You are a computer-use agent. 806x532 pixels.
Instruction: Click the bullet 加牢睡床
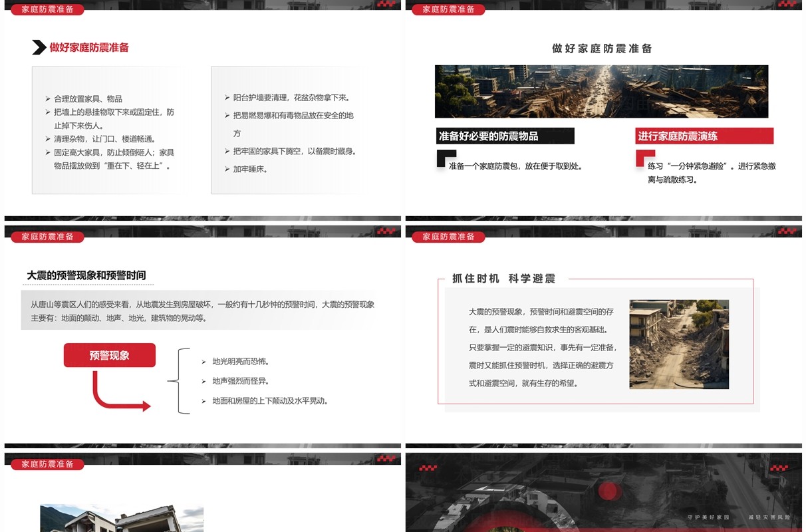[250, 169]
